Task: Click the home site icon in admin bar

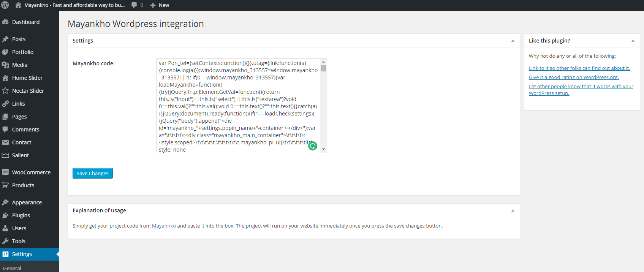Action: pyautogui.click(x=18, y=5)
